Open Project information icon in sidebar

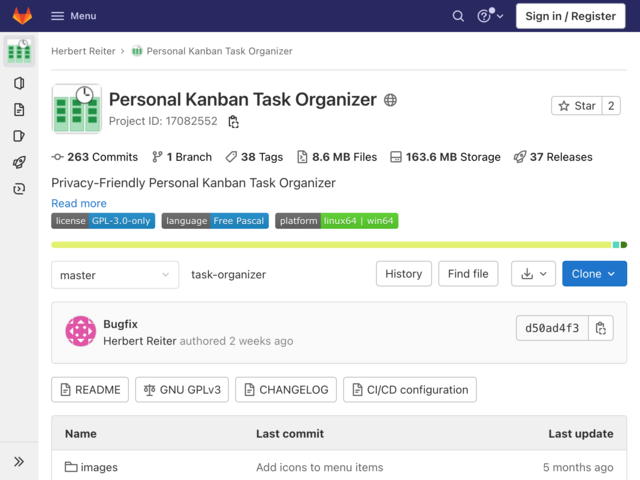click(x=19, y=83)
